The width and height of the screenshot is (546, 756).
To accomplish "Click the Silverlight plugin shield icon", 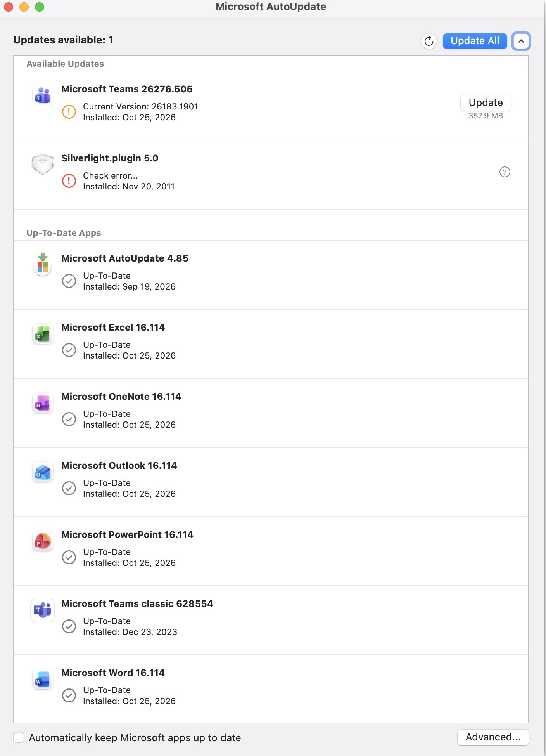I will 43,165.
